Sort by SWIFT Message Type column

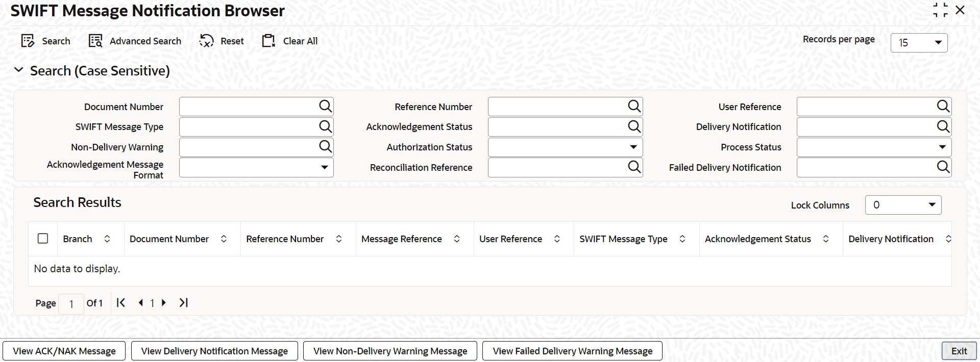tap(682, 239)
